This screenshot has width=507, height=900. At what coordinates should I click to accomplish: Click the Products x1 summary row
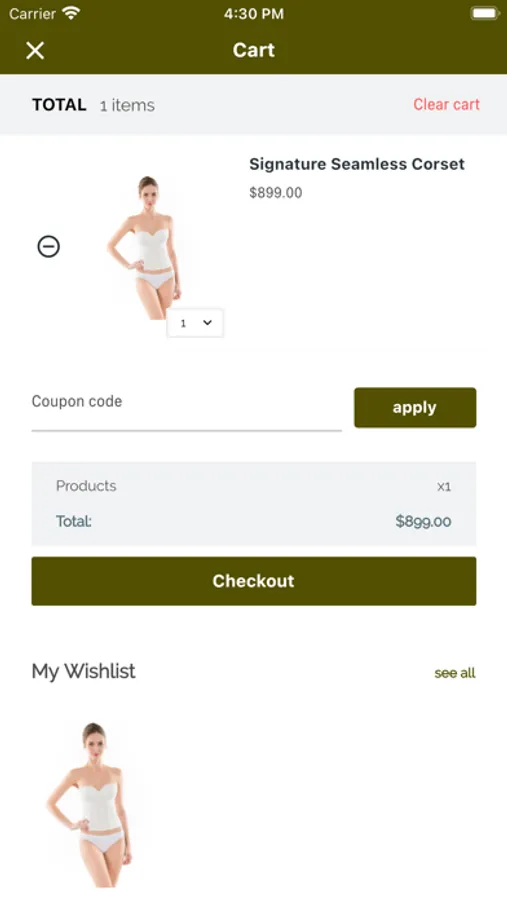[x=254, y=486]
